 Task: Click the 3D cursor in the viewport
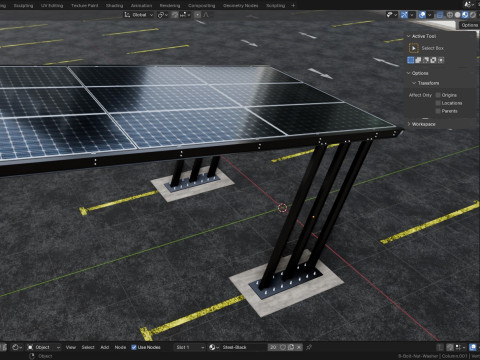282,208
